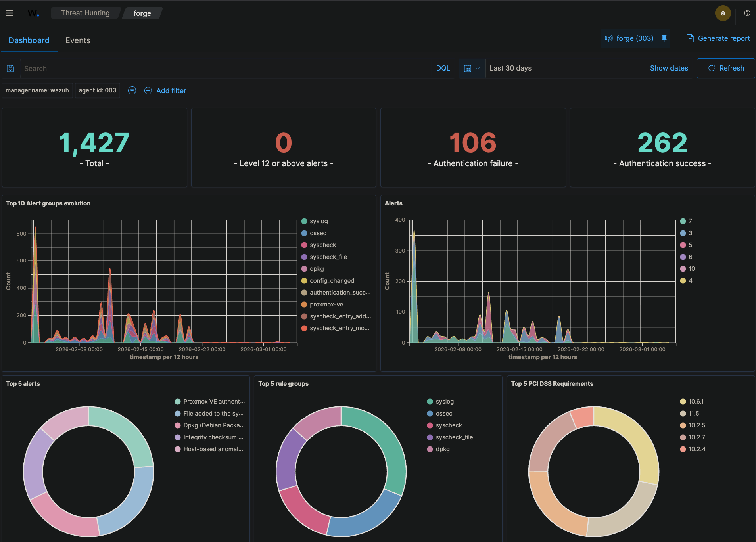The width and height of the screenshot is (756, 542).
Task: Click the 10.6.1 color swatch in PCI DSS legend
Action: coord(682,401)
